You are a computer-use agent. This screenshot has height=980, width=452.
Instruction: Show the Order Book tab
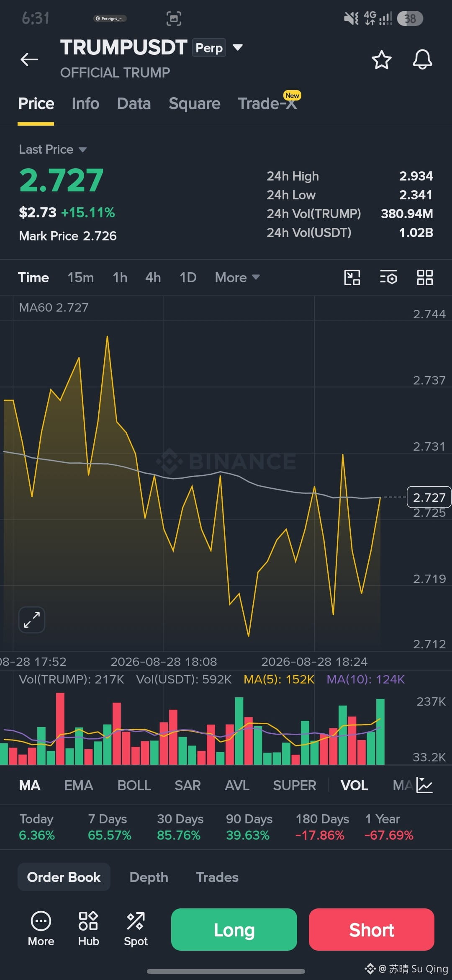click(x=64, y=877)
